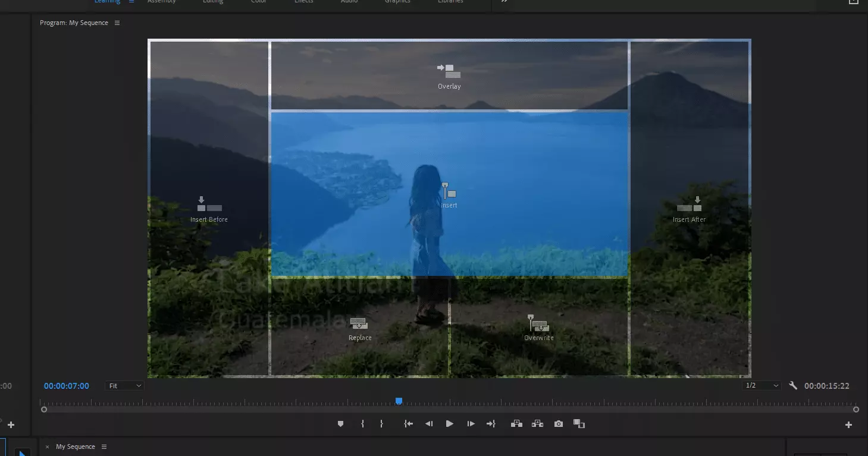Open the Fit zoom level dropdown
Viewport: 868px width, 456px height.
[x=124, y=386]
